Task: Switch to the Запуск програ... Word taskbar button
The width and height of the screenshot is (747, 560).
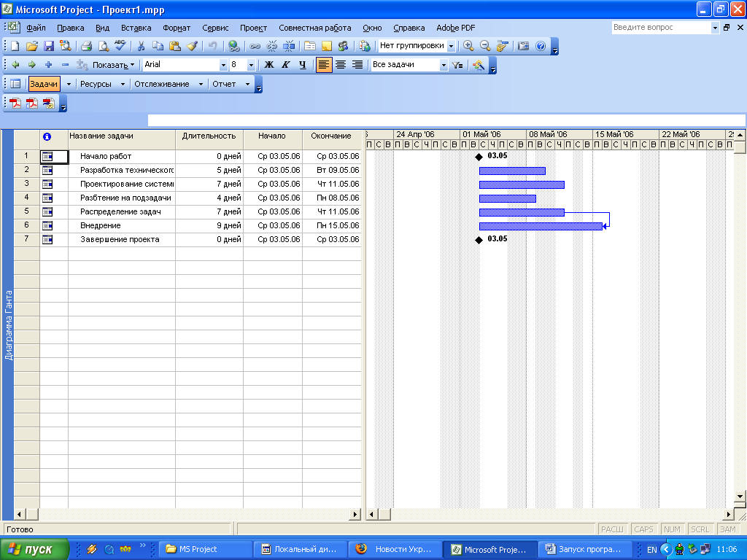Action: coord(584,549)
